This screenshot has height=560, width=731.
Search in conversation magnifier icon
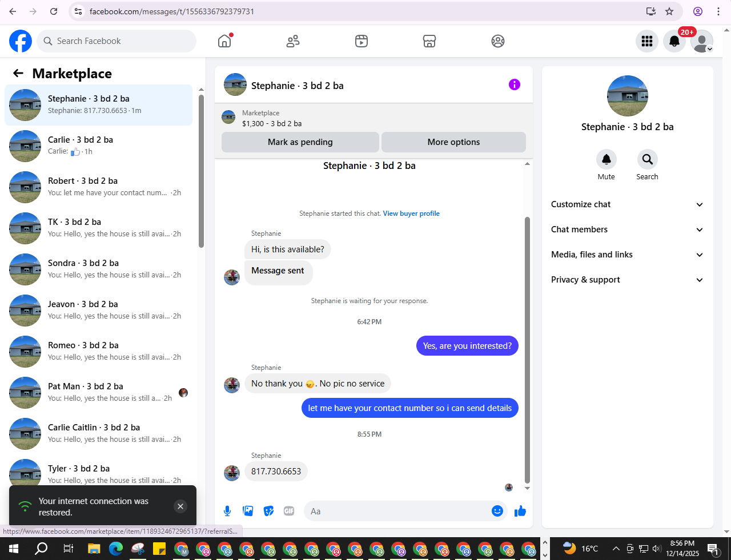[x=648, y=159]
